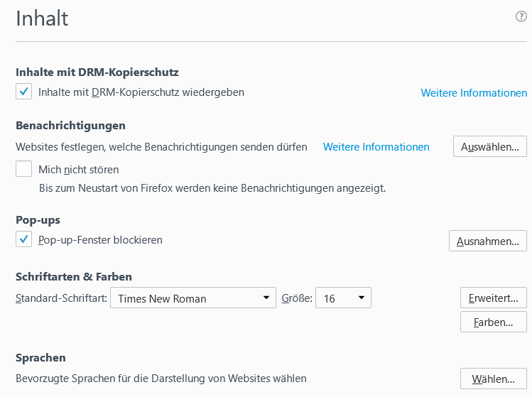532x397 pixels.
Task: Click the Times New Roman font name text
Action: [x=162, y=298]
